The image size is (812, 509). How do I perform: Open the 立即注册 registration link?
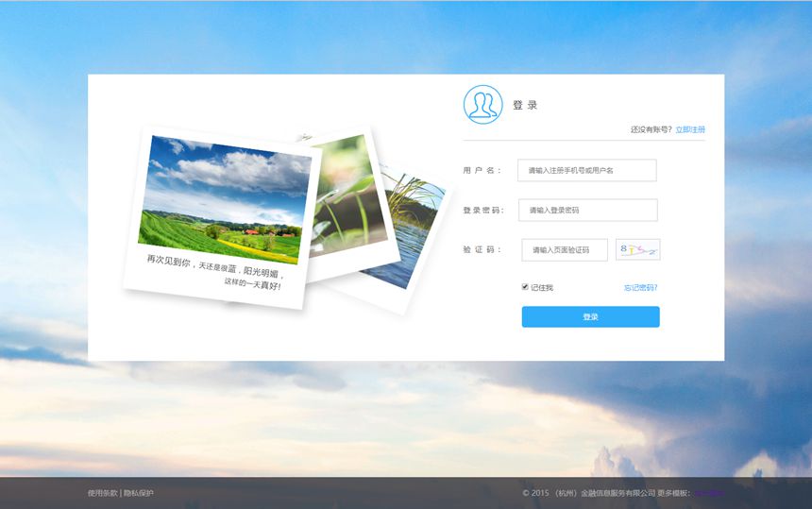690,129
